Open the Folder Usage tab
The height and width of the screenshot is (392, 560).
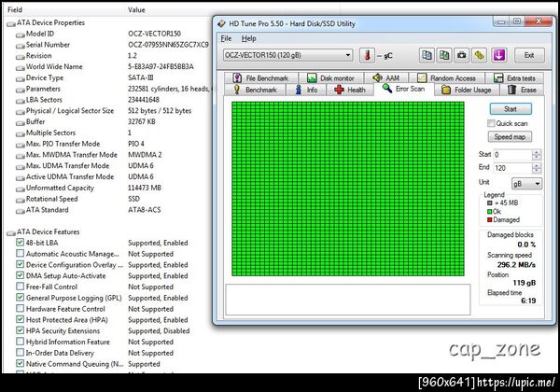tap(467, 90)
